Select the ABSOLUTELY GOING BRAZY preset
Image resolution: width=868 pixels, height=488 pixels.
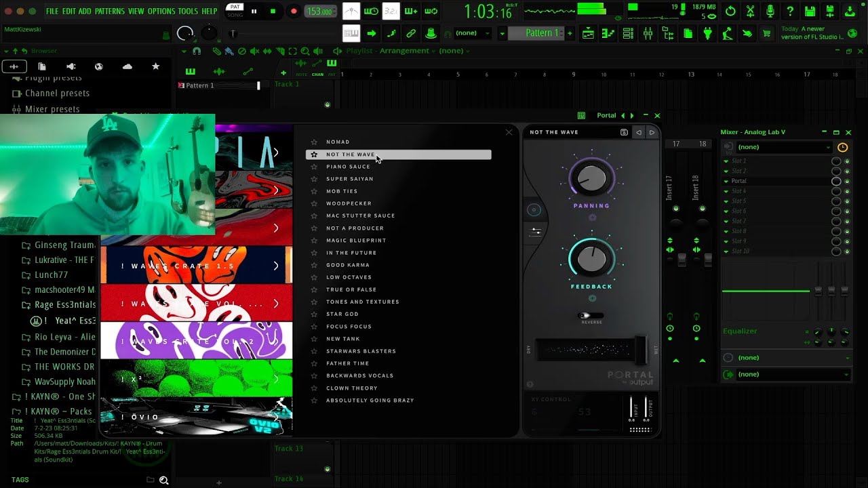(x=370, y=401)
